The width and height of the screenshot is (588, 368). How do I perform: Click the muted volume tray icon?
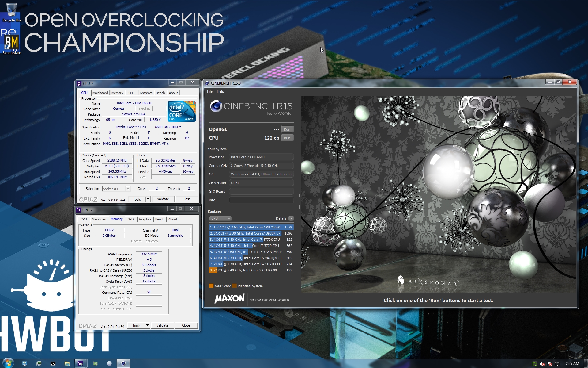542,364
